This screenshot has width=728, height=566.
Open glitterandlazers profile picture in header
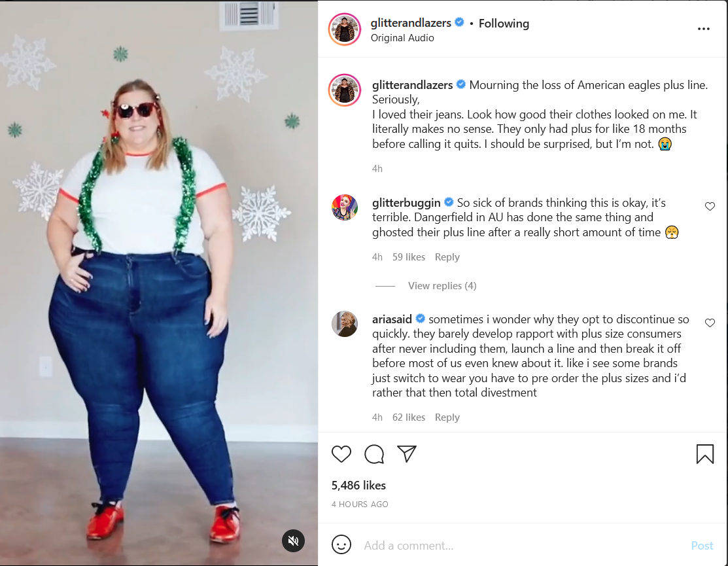[x=345, y=29]
